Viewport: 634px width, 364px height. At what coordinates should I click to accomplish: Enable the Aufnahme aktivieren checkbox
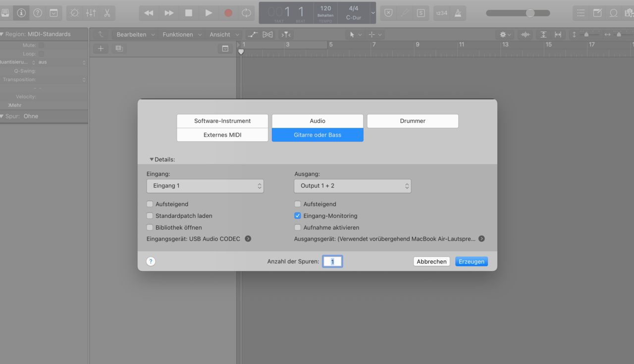(298, 228)
